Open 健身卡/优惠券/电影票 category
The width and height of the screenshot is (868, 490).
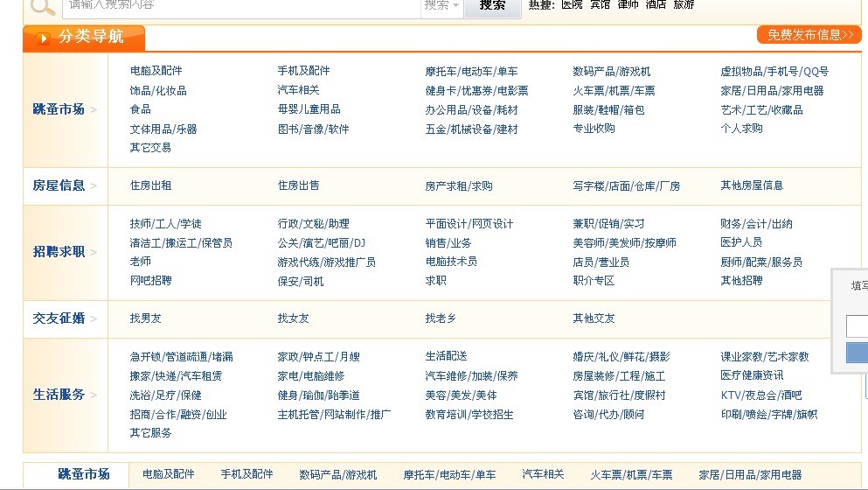click(476, 90)
